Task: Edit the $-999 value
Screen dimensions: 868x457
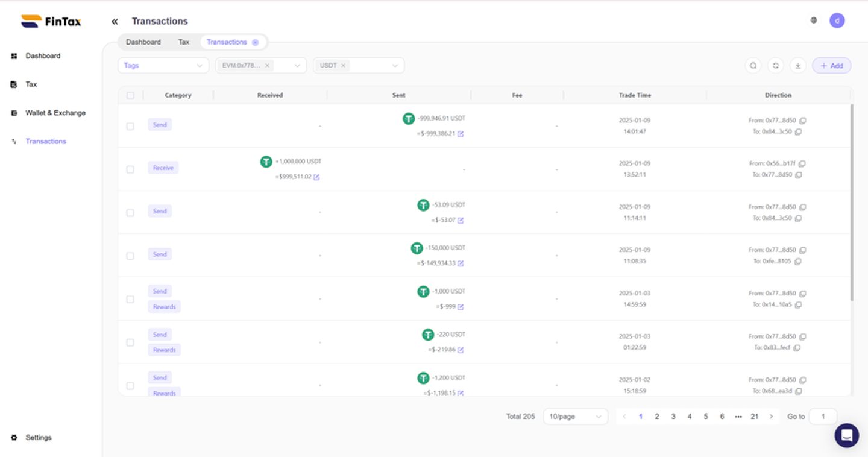Action: tap(461, 307)
